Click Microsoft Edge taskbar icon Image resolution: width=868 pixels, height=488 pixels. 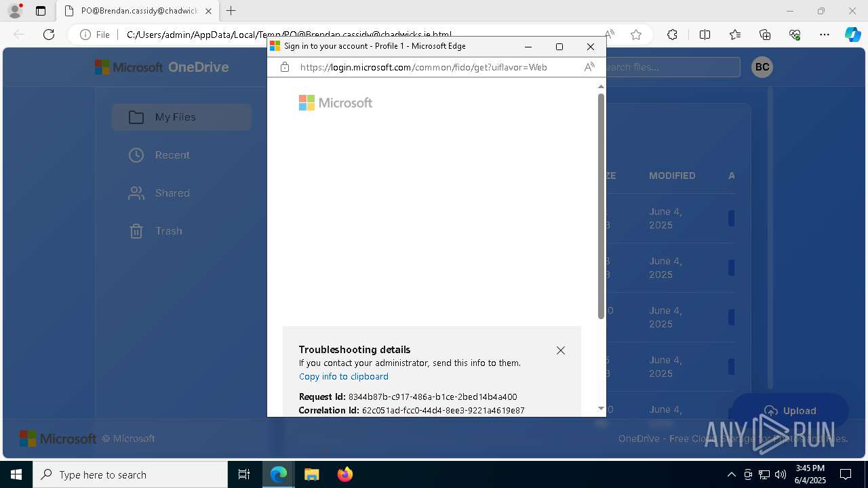click(x=279, y=474)
